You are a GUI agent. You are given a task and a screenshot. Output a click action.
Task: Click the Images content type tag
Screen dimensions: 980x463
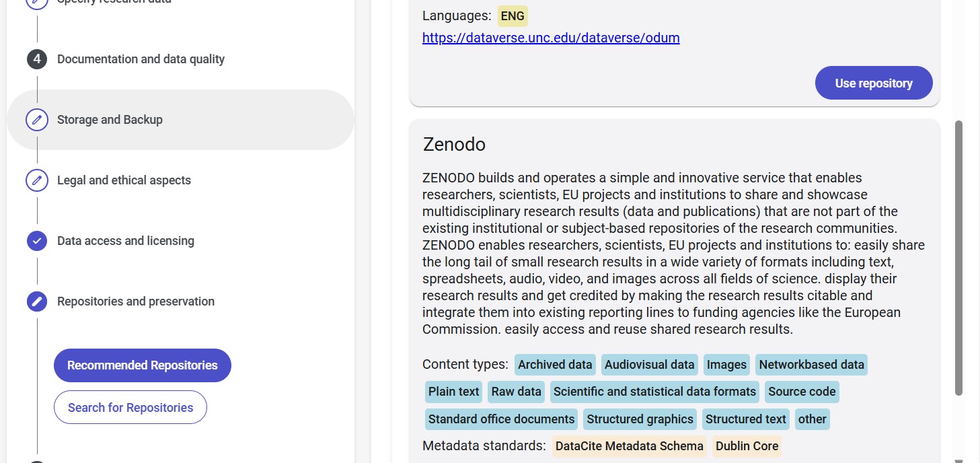[726, 365]
